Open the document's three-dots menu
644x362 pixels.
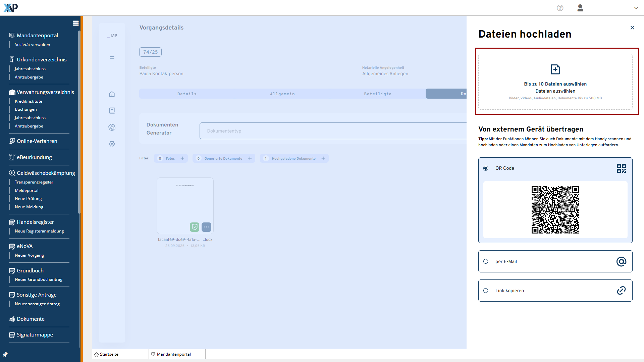click(x=207, y=227)
